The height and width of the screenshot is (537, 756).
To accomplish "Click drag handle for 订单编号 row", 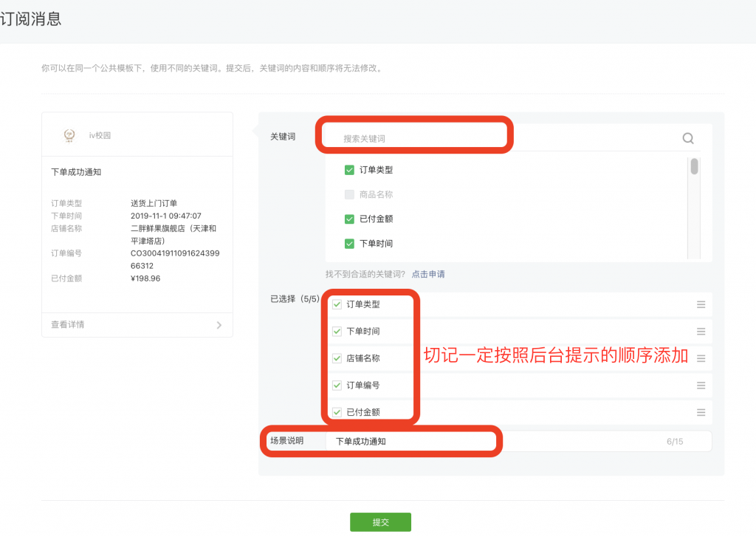I will tap(701, 385).
